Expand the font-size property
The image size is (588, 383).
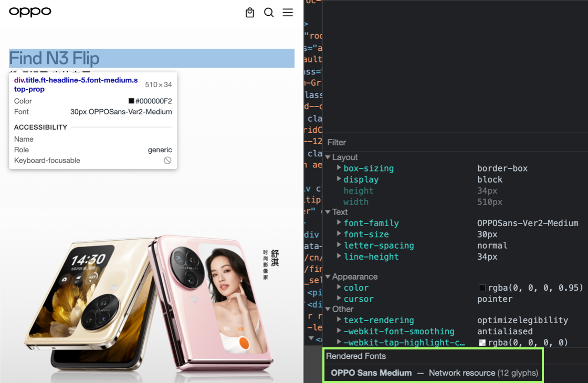(x=339, y=234)
